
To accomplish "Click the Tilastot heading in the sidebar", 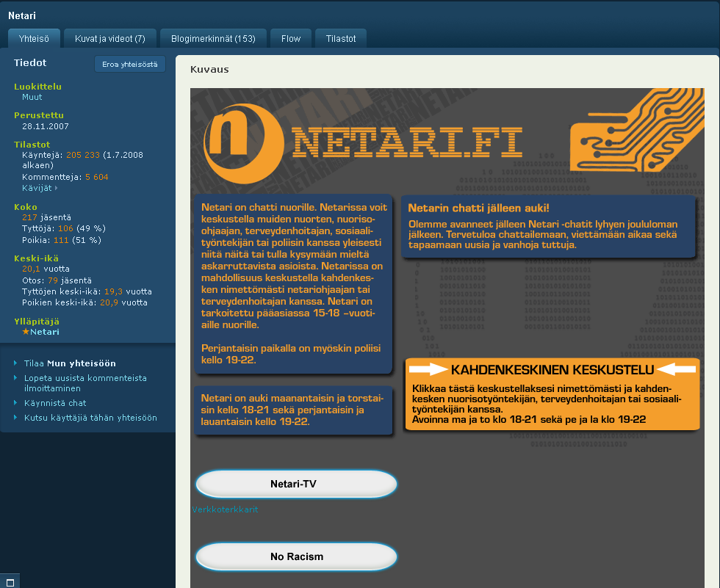I will point(32,145).
